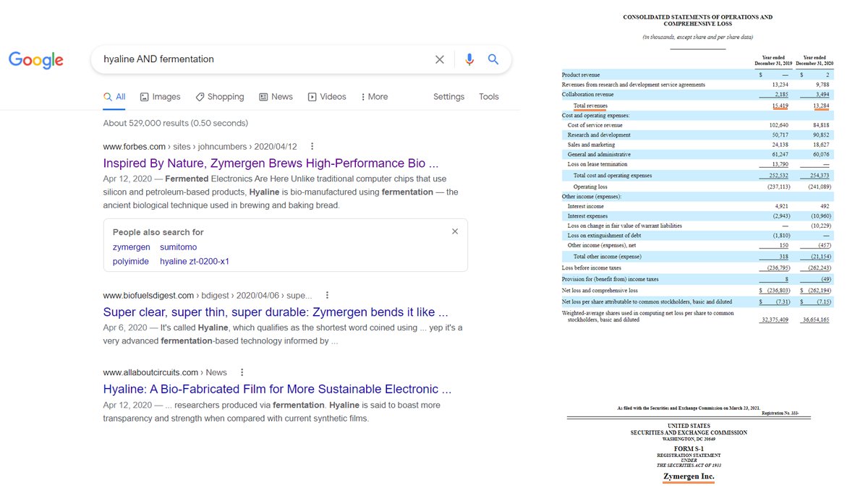
Task: Click the sumitomo related search
Action: 178,247
